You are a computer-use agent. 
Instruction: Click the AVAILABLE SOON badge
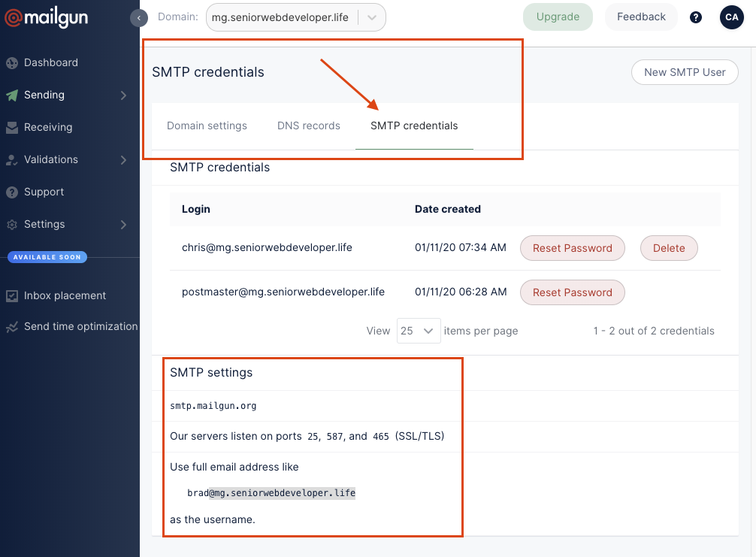[47, 257]
